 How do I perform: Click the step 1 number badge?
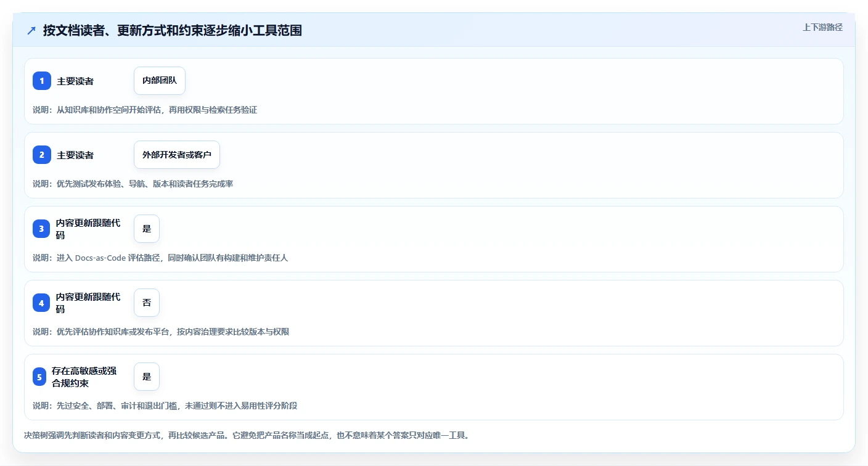click(42, 81)
